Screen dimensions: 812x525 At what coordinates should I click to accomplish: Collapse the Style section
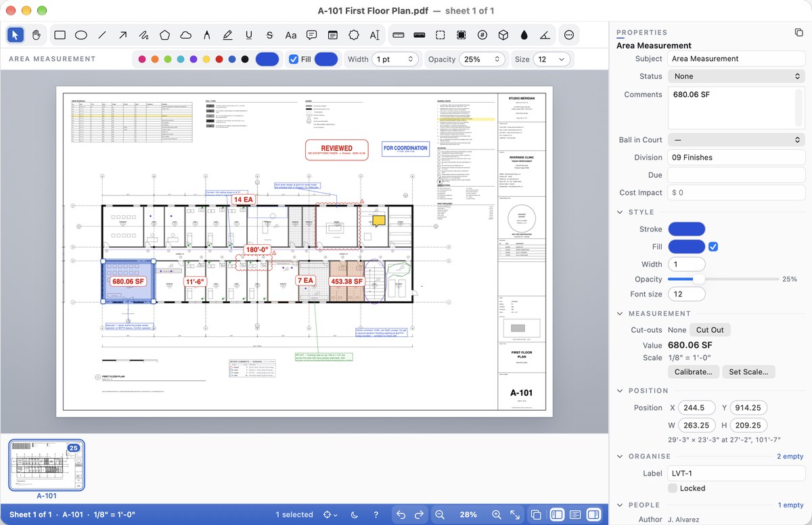tap(620, 212)
